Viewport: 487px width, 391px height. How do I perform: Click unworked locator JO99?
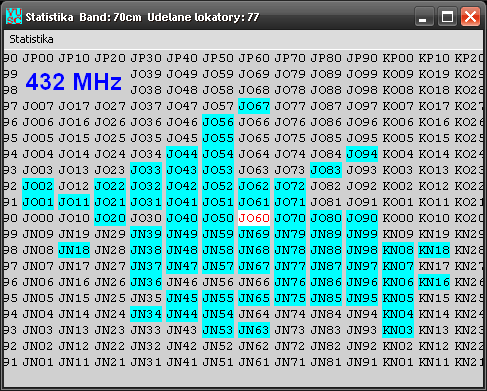coord(362,74)
